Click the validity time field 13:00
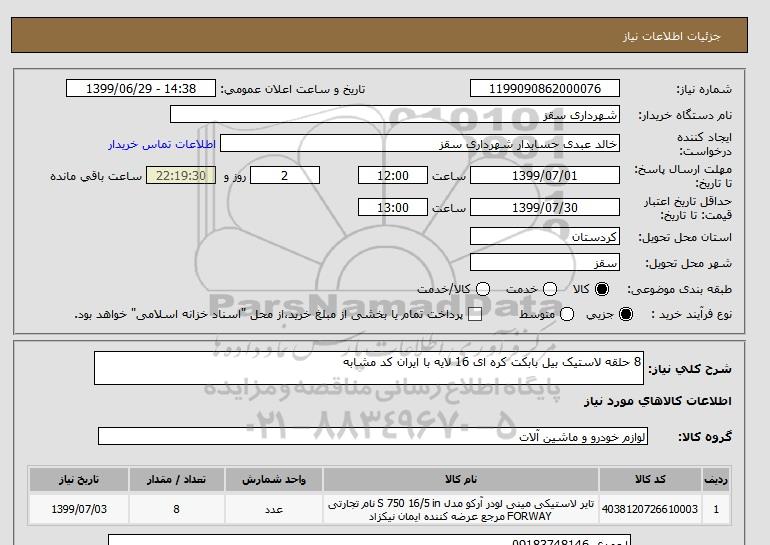This screenshot has height=545, width=770. tap(393, 207)
